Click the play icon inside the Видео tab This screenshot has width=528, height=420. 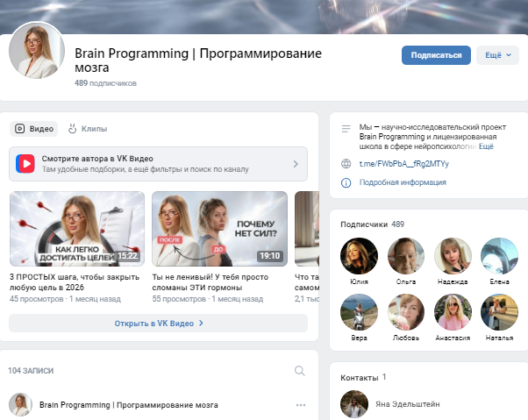pyautogui.click(x=20, y=129)
